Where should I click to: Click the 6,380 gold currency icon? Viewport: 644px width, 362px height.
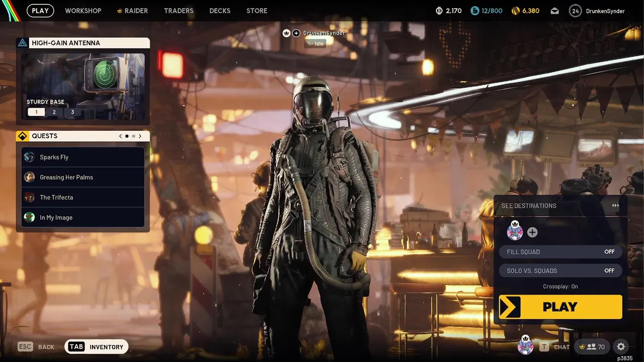[x=515, y=11]
